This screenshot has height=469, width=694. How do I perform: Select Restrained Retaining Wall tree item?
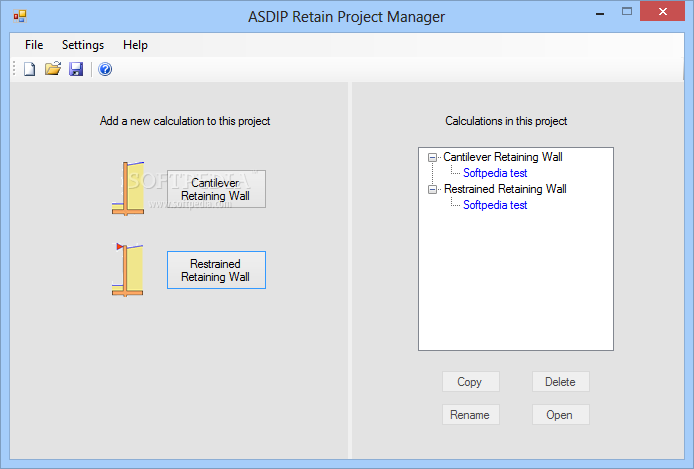pyautogui.click(x=505, y=189)
